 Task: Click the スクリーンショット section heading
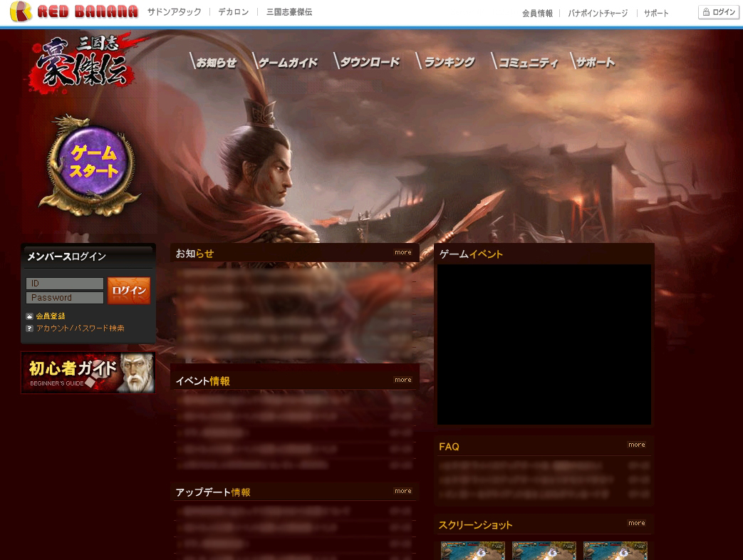pos(476,525)
